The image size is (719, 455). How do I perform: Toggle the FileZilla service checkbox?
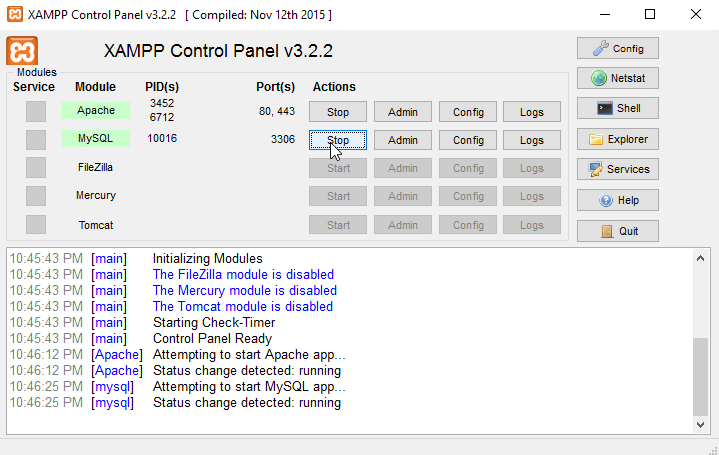(x=36, y=168)
